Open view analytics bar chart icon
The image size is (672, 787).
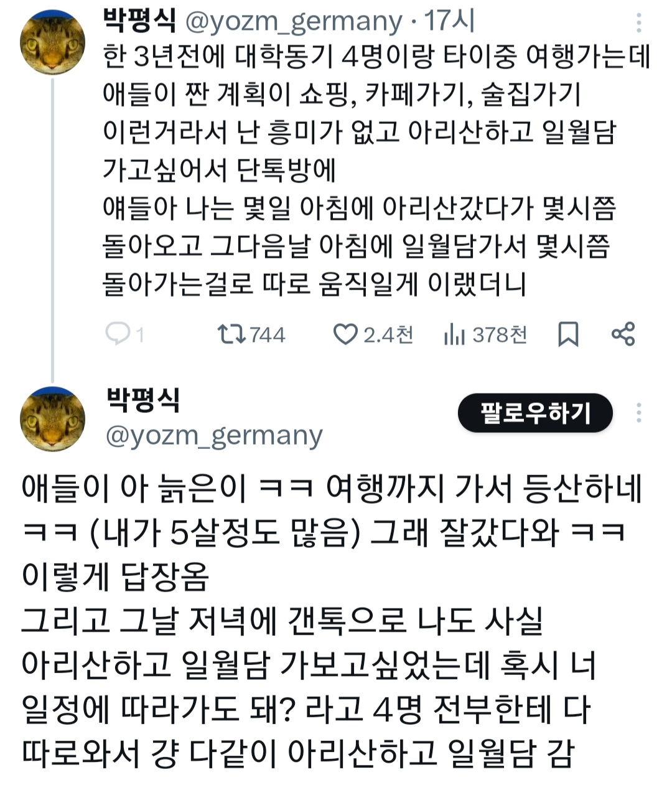(454, 335)
